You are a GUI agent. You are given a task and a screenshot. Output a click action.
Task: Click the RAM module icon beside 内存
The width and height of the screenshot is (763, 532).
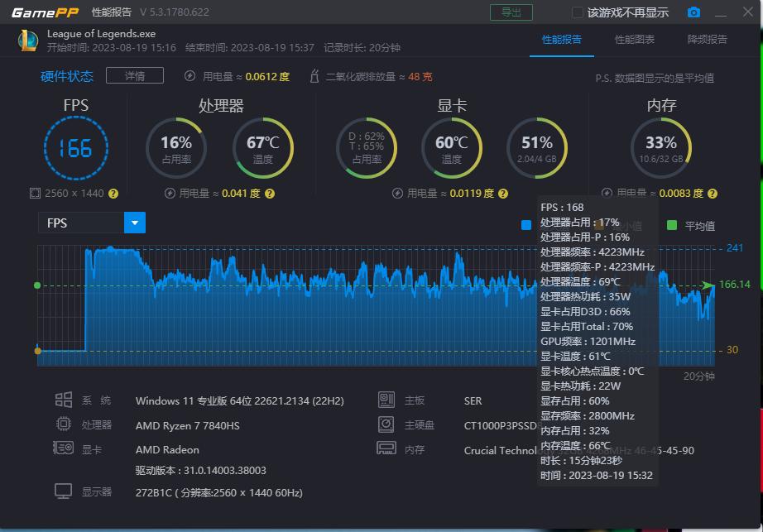pos(386,448)
